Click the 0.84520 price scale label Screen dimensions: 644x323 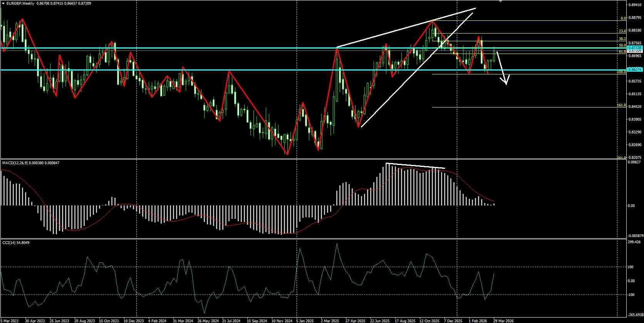click(635, 107)
